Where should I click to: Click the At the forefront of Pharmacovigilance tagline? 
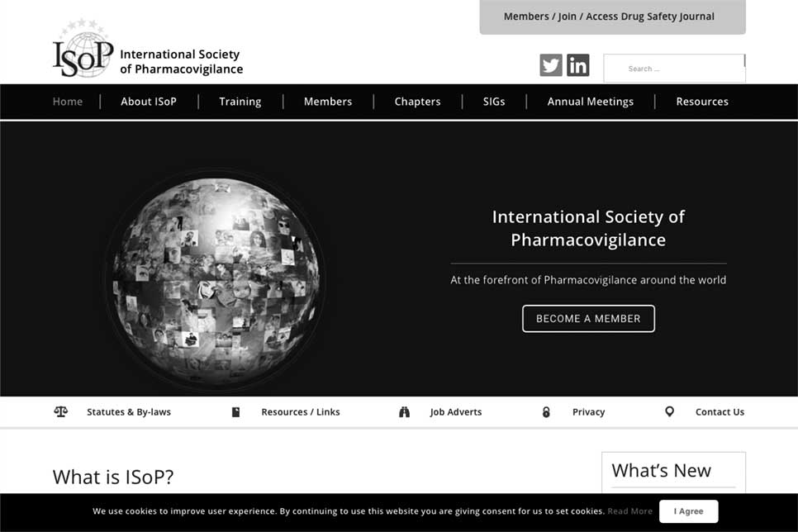pyautogui.click(x=588, y=280)
